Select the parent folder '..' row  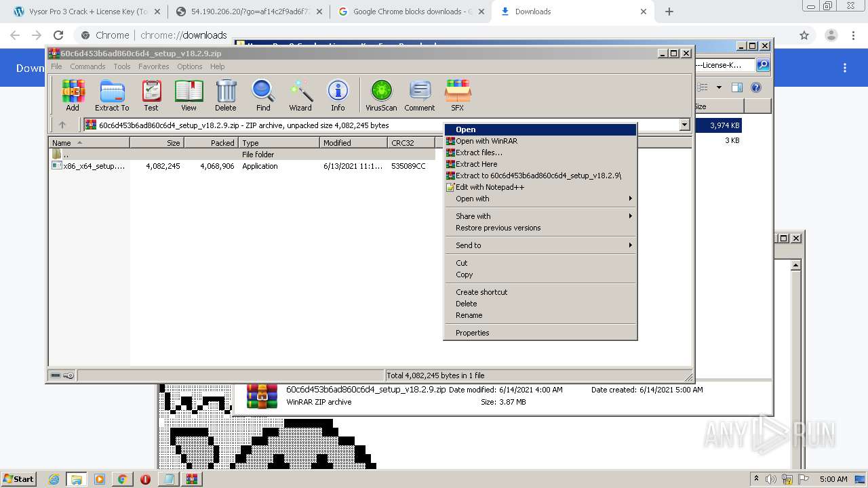(241, 155)
